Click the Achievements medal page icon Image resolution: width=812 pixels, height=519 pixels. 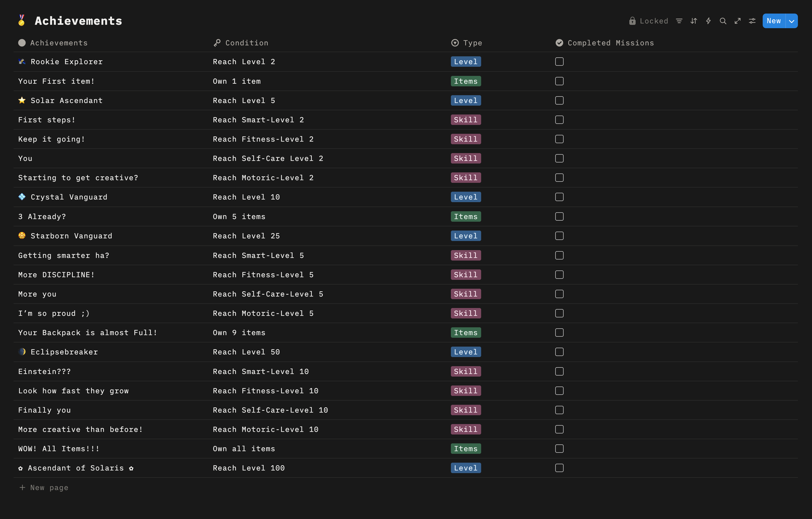tap(22, 21)
